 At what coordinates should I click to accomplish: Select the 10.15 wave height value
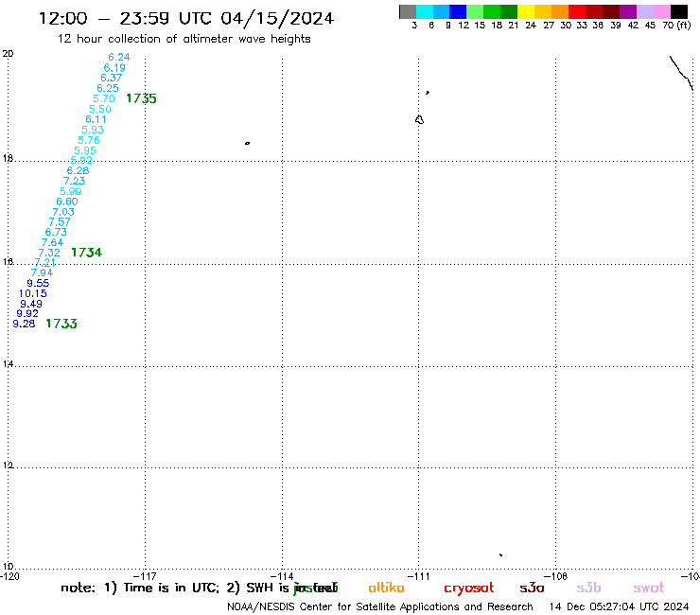[x=32, y=293]
